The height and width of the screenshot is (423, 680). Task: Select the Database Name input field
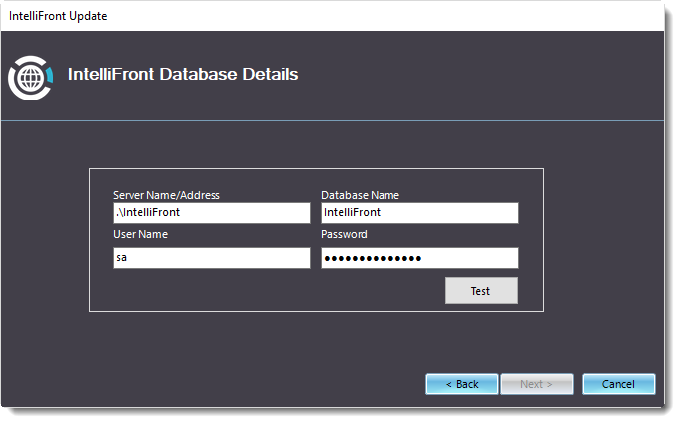click(419, 213)
